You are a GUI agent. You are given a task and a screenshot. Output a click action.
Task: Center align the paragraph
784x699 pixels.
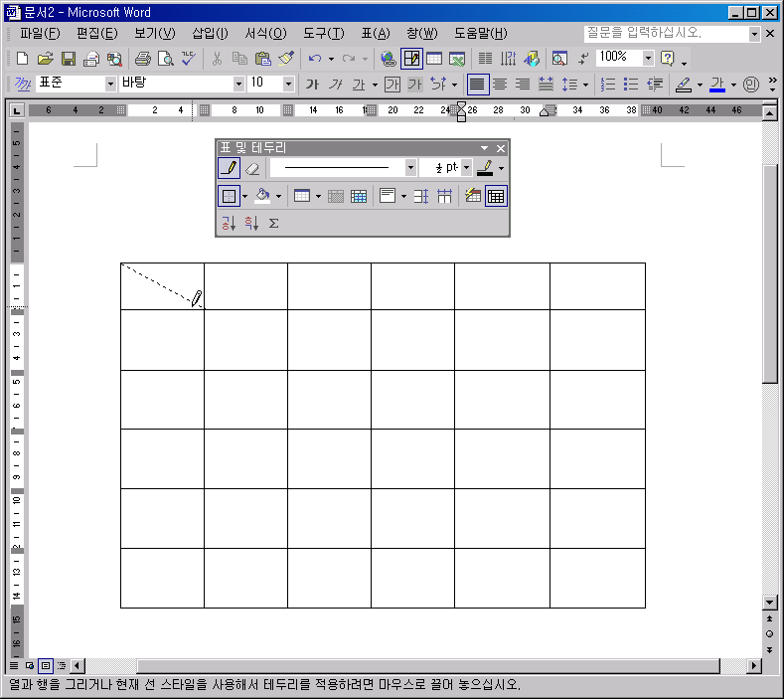click(x=500, y=85)
